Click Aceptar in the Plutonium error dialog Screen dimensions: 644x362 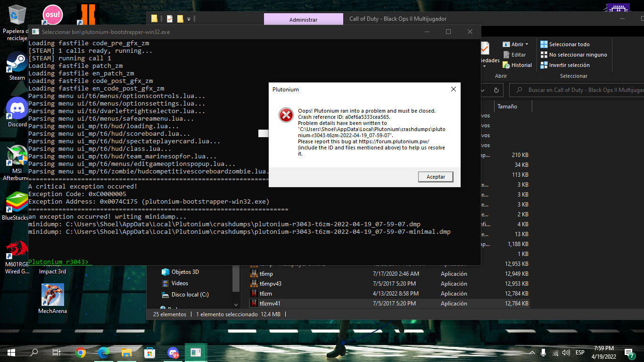coord(436,176)
